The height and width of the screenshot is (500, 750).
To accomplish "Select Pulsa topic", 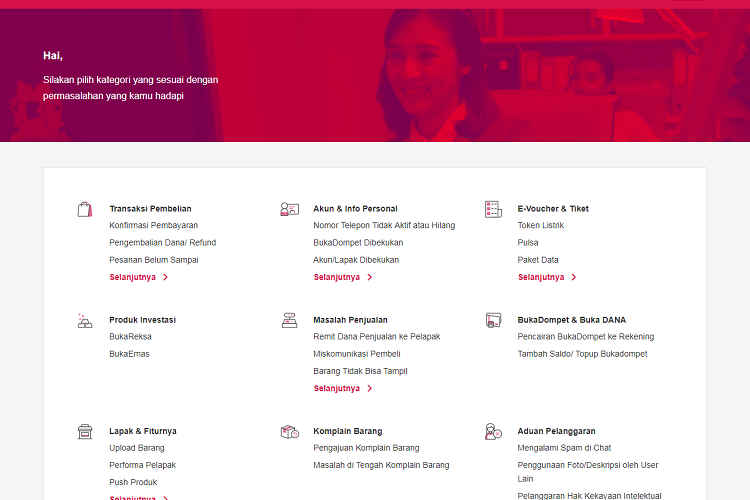I will coord(528,243).
